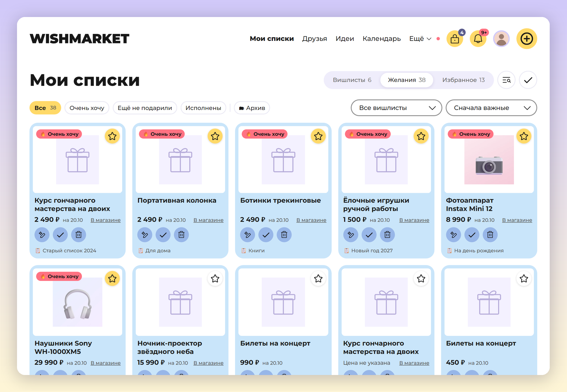The image size is (567, 392).
Task: Open the user profile avatar
Action: (502, 39)
